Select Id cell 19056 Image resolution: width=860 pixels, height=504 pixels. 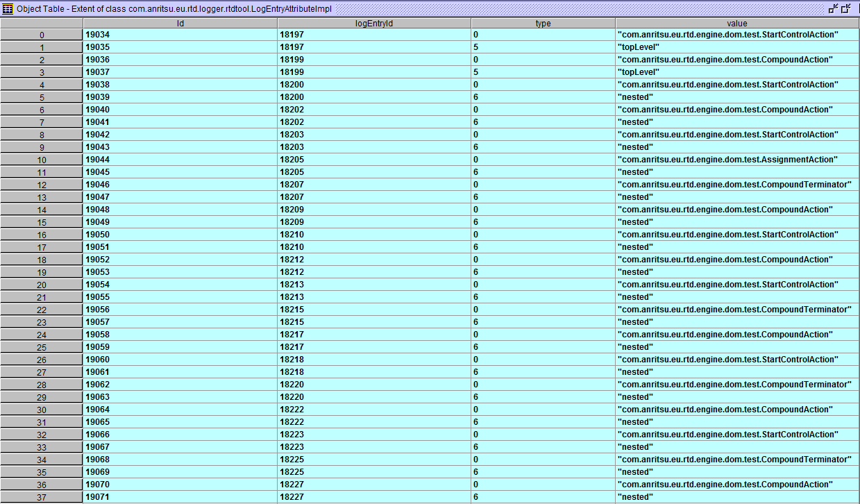pyautogui.click(x=180, y=310)
